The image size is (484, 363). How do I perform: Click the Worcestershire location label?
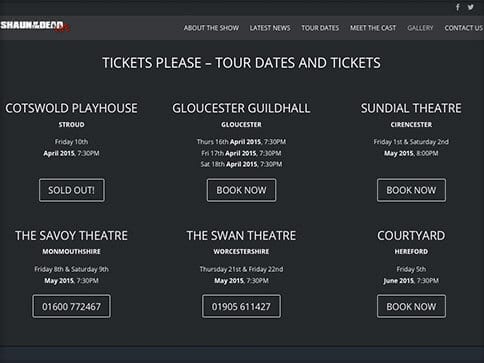click(x=241, y=252)
